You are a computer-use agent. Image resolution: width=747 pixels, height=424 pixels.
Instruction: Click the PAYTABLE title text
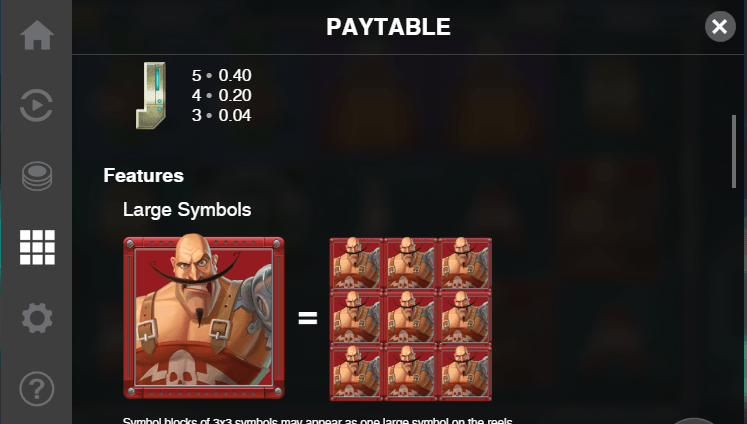coord(388,27)
